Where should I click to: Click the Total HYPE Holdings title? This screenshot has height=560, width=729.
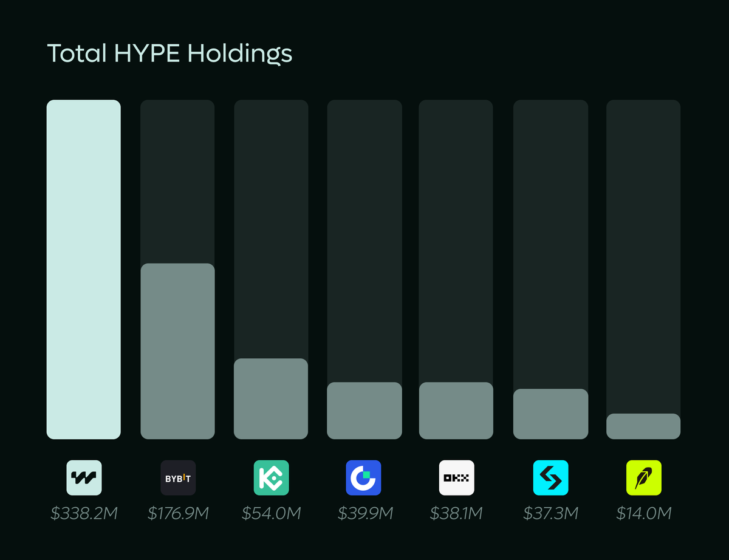[x=170, y=53]
